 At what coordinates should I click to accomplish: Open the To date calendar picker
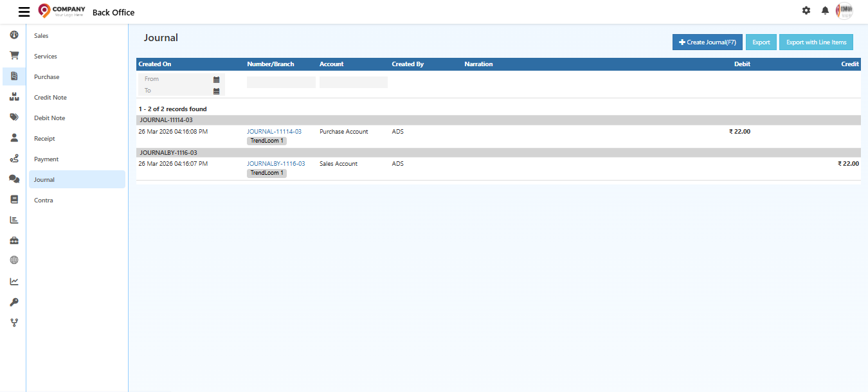click(217, 90)
